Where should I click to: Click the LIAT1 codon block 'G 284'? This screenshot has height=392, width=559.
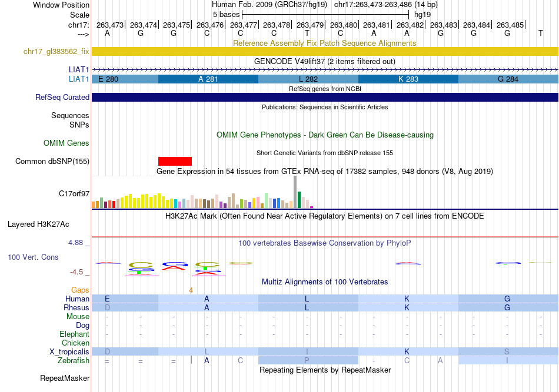coord(508,79)
